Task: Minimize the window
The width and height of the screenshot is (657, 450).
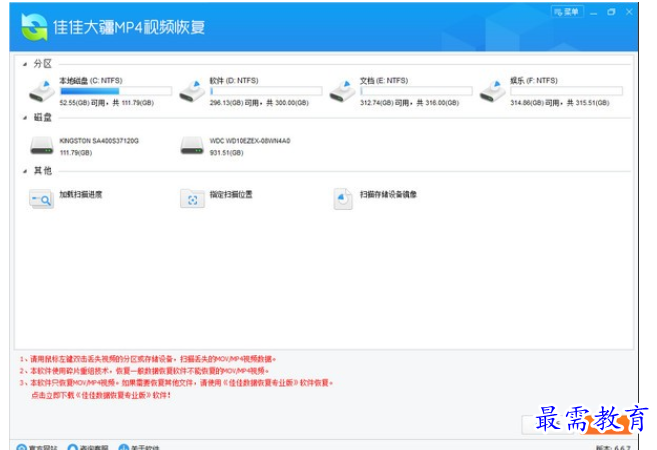Action: (x=593, y=13)
